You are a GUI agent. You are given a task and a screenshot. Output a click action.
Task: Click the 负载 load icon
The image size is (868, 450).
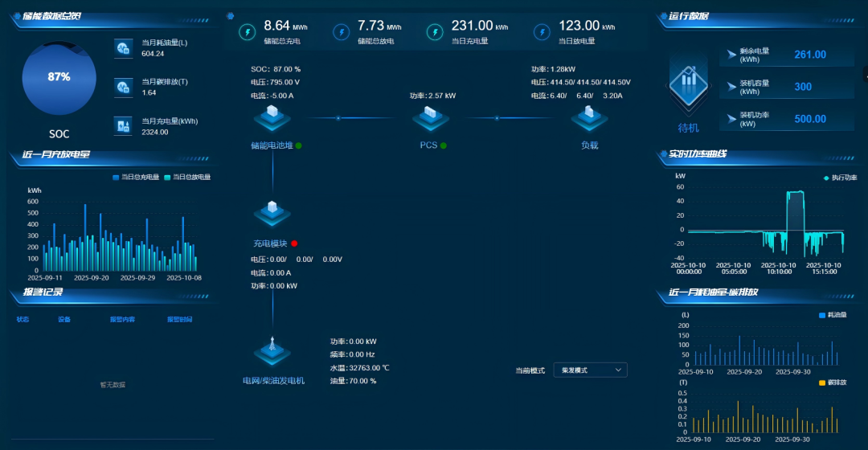tap(590, 119)
